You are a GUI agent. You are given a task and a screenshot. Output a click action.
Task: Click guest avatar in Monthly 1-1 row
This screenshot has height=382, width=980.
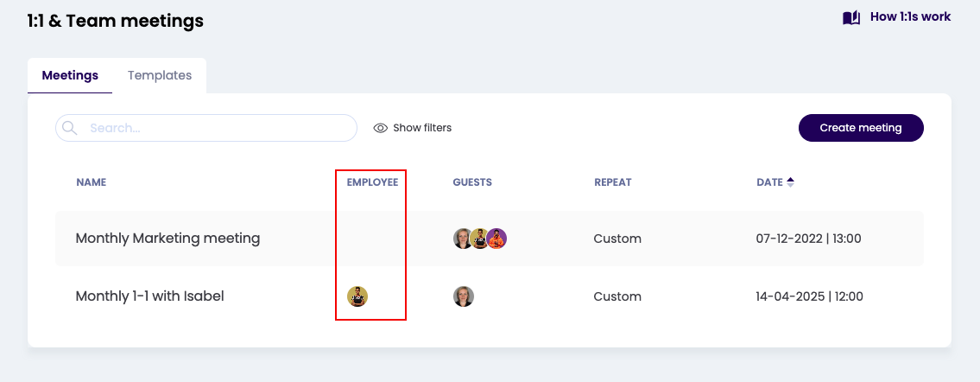click(464, 296)
